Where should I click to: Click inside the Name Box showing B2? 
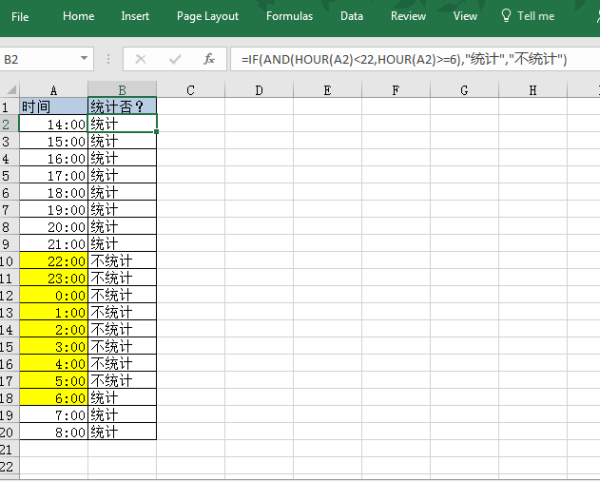click(38, 59)
